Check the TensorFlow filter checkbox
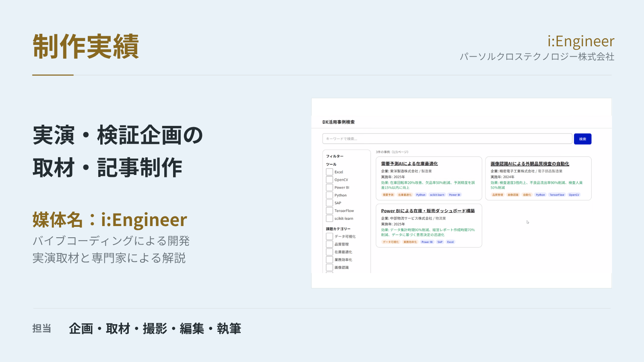 click(329, 211)
